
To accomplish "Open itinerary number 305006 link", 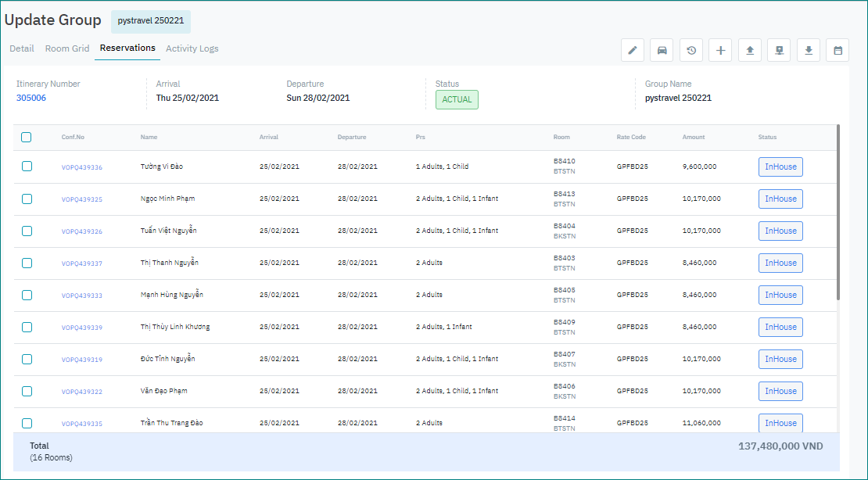I will 31,98.
